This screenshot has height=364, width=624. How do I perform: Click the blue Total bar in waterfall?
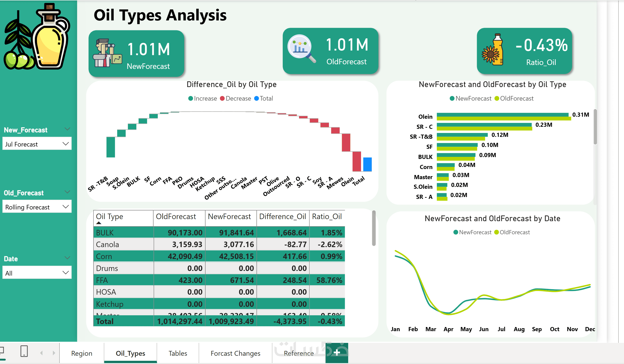point(367,164)
